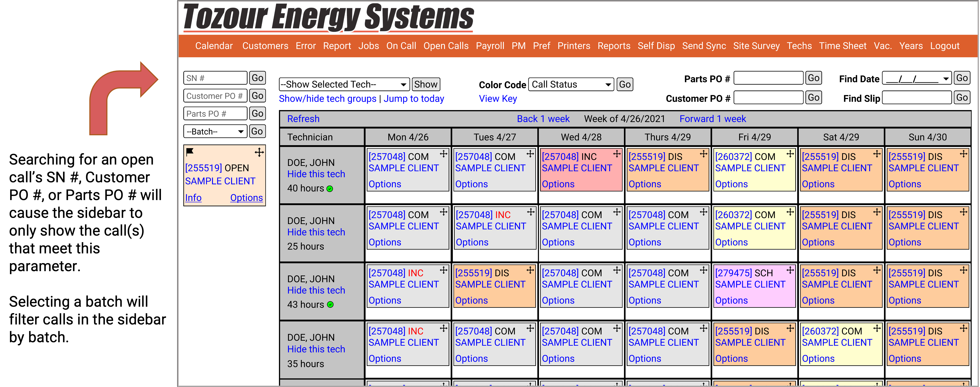Click move icon on the 279475 SCH call

(790, 270)
